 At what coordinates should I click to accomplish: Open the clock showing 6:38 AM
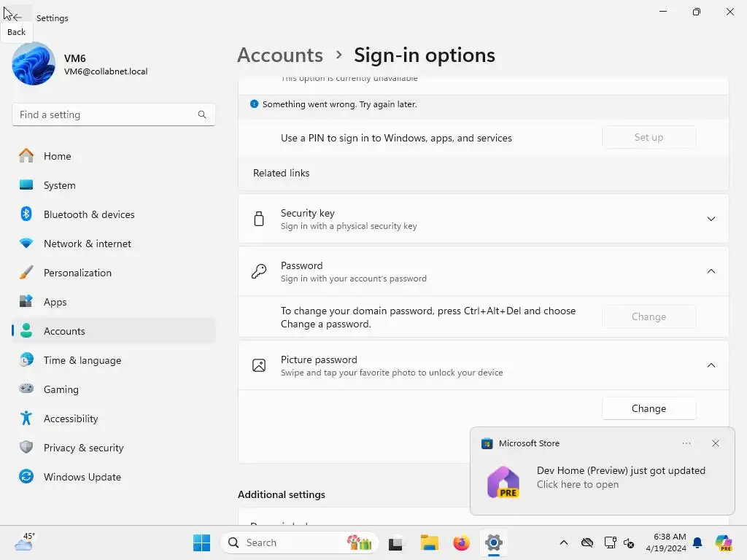pos(666,542)
